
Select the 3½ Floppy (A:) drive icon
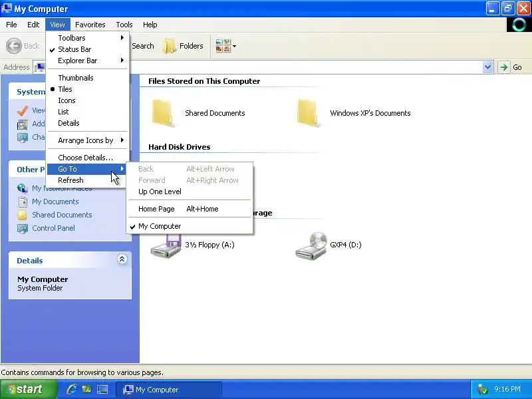point(166,246)
